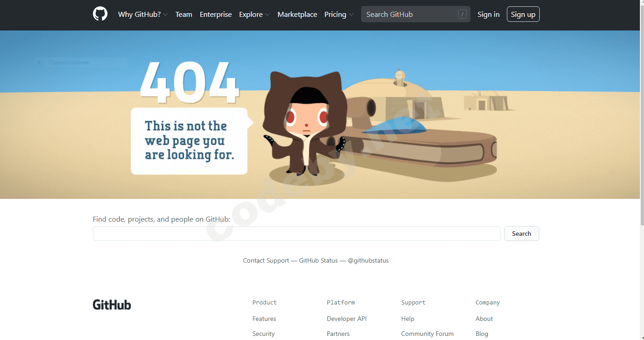Click the slash shortcut icon in search box
Image resolution: width=644 pixels, height=340 pixels.
[462, 15]
